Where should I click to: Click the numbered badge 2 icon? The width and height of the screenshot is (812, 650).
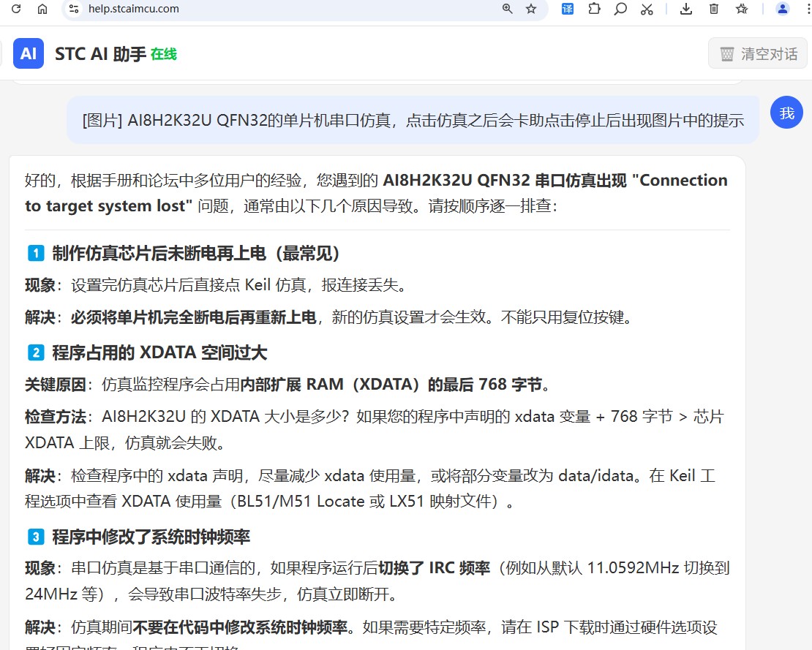point(36,353)
